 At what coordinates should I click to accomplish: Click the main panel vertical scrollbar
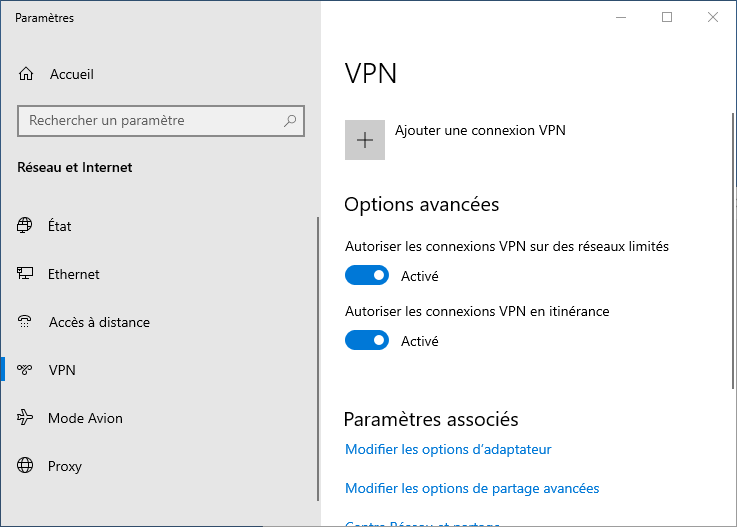coord(731,250)
